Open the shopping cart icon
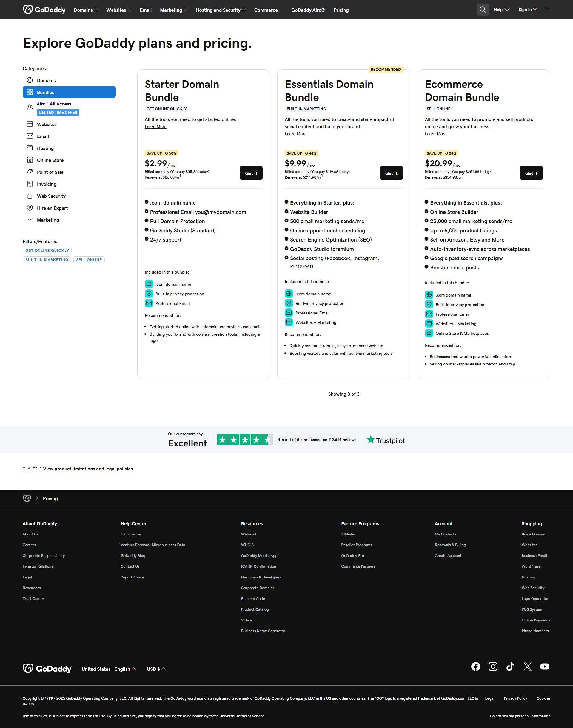 pos(546,10)
